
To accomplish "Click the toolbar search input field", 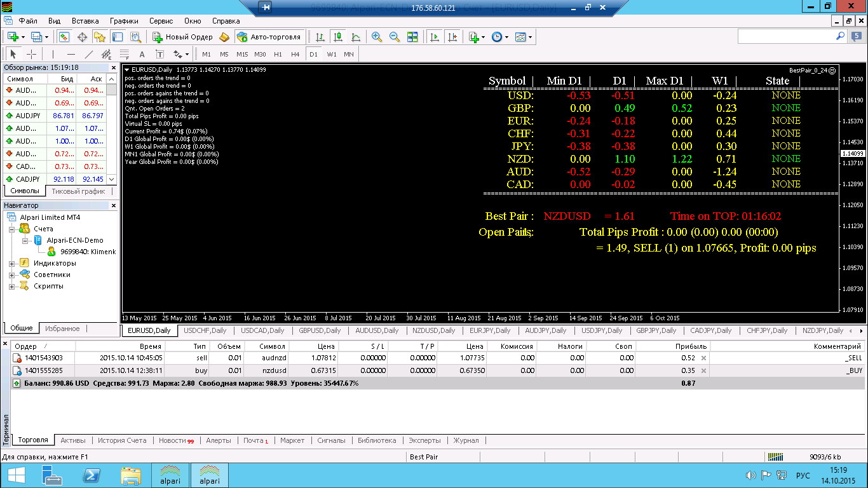I will coord(786,37).
